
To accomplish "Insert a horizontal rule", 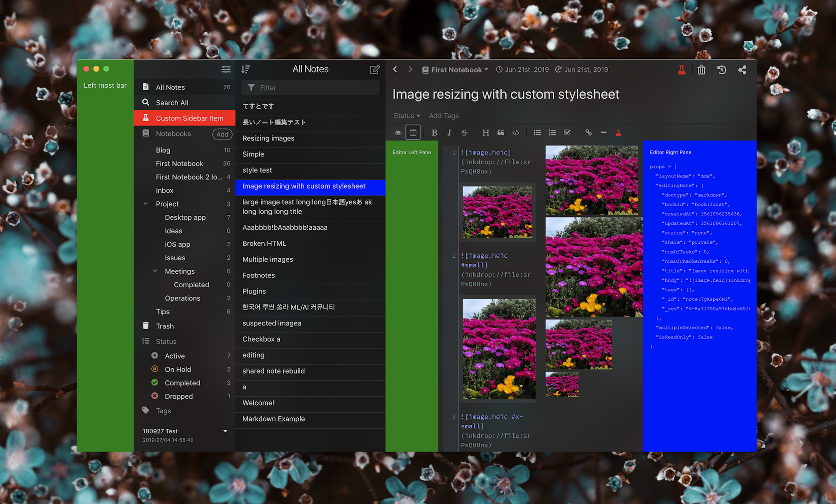I will point(604,133).
